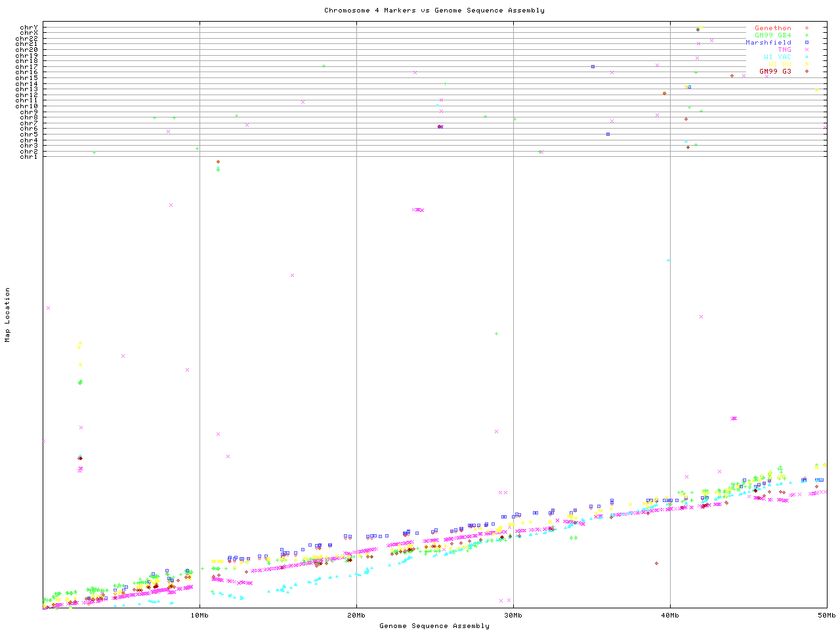
Task: Click the 'Map Location' y-axis title
Action: pos(8,315)
